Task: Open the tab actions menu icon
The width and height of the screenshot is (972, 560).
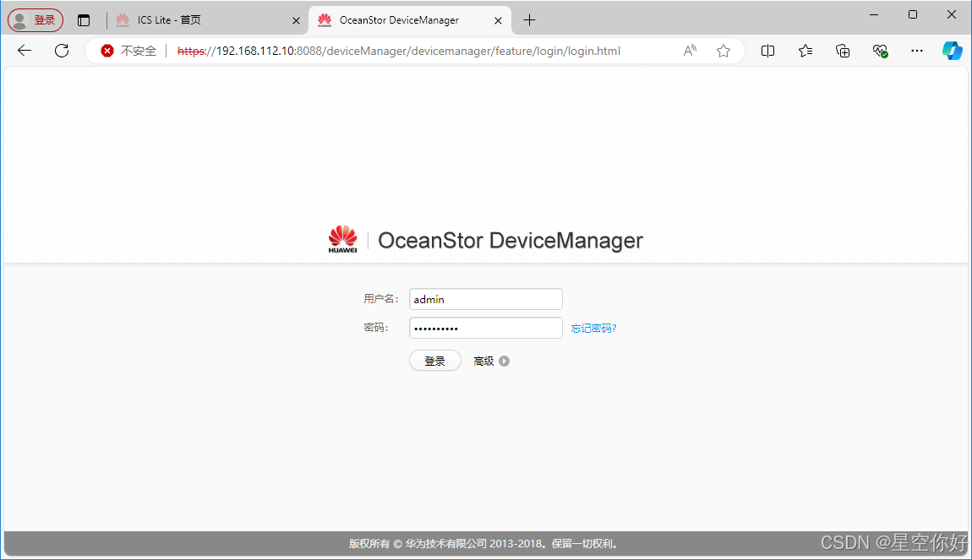Action: click(84, 20)
